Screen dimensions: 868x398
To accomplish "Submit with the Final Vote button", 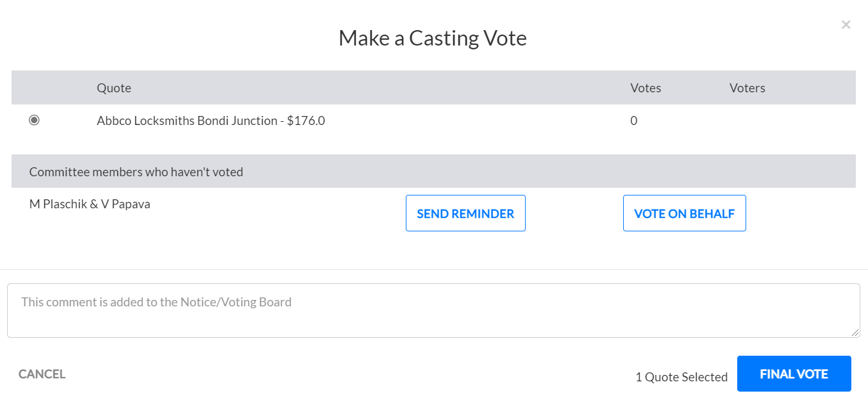I will (794, 374).
